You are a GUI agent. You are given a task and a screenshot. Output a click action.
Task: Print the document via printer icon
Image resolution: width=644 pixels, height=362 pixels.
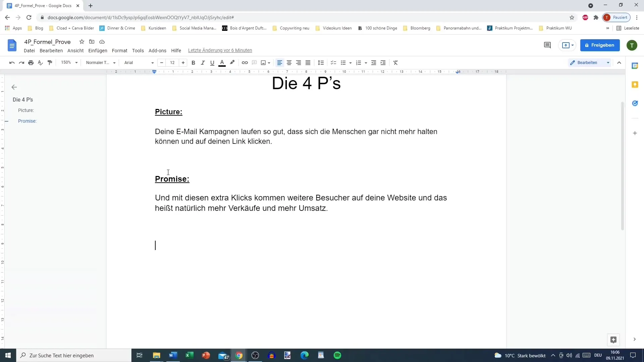31,63
